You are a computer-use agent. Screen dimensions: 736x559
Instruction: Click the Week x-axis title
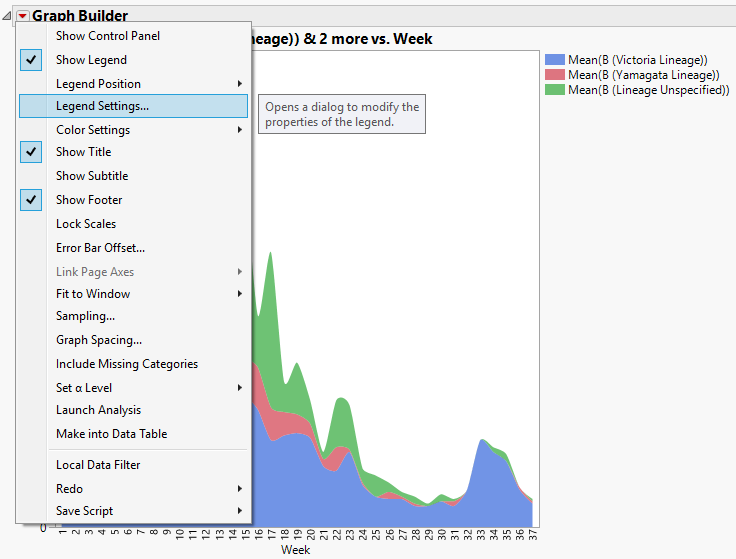pos(295,550)
